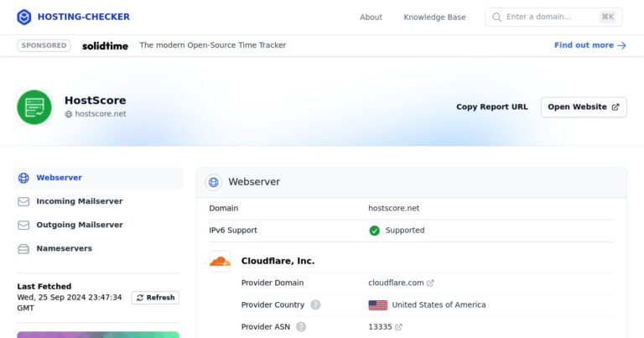644x338 pixels.
Task: Open the HOSTING-CHECKER home link text
Action: coord(84,17)
